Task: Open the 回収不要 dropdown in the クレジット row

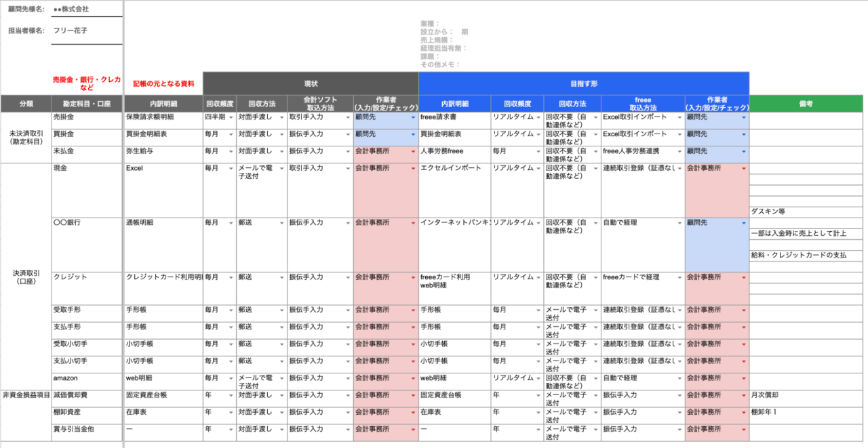Action: click(x=595, y=277)
